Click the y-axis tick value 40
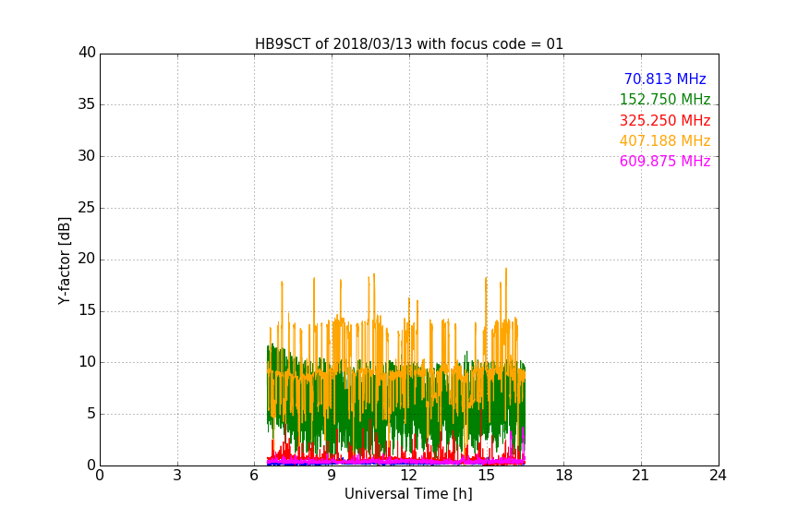The image size is (798, 532). point(87,53)
